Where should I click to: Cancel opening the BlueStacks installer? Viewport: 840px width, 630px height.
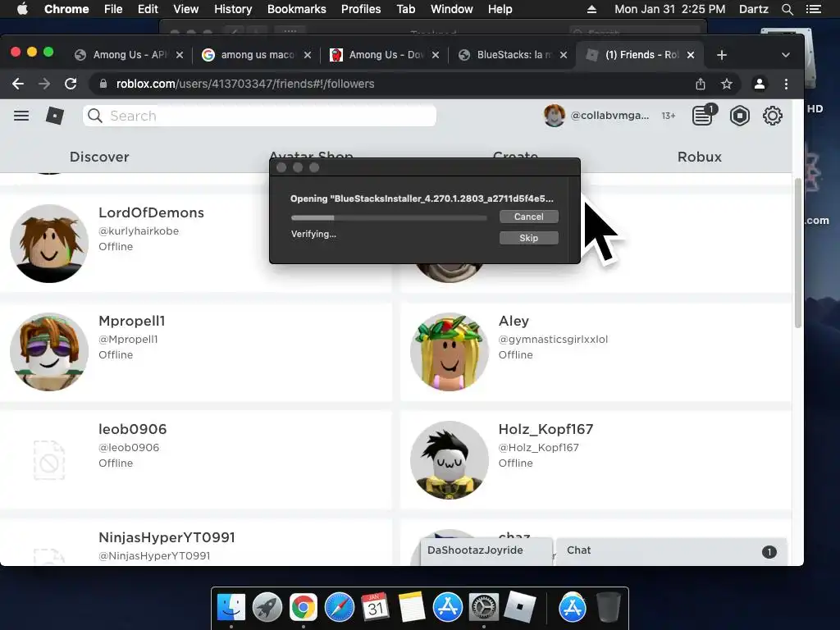coord(529,217)
